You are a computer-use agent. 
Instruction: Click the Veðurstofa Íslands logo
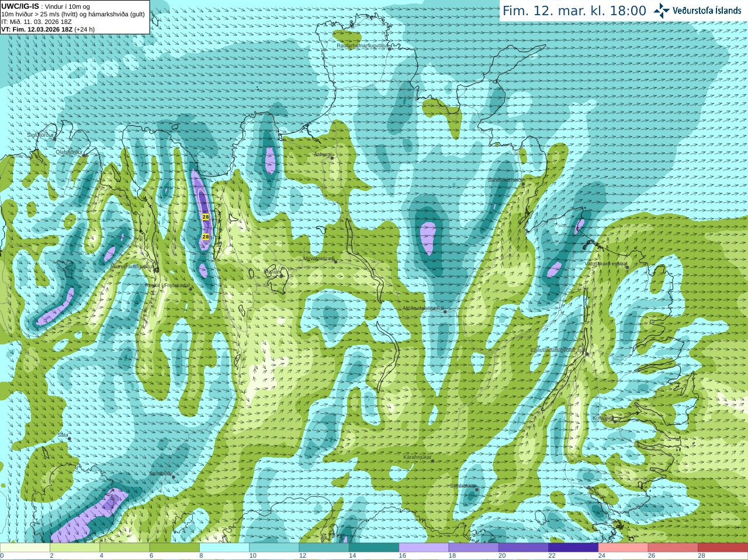[x=697, y=11]
